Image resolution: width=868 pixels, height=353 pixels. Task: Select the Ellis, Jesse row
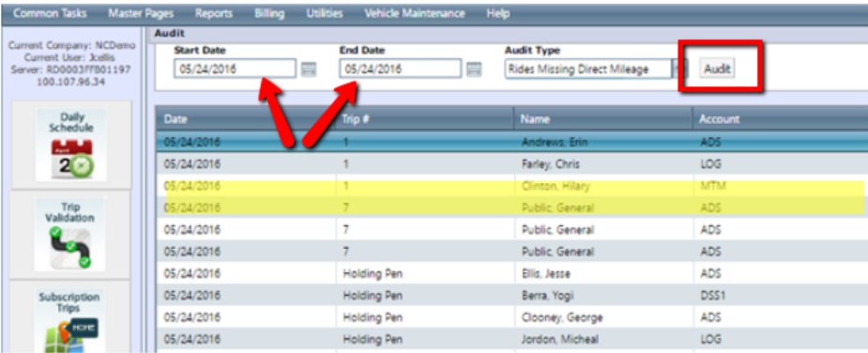coord(512,273)
